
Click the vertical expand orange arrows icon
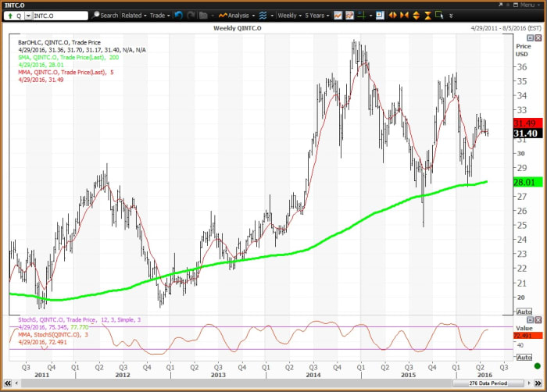pos(416,15)
